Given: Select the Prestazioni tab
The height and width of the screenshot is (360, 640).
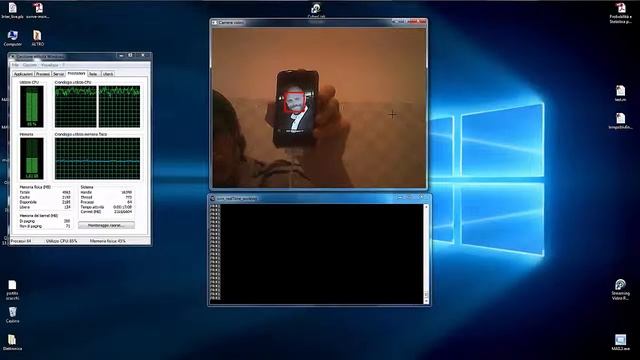Looking at the screenshot, I should coord(76,73).
